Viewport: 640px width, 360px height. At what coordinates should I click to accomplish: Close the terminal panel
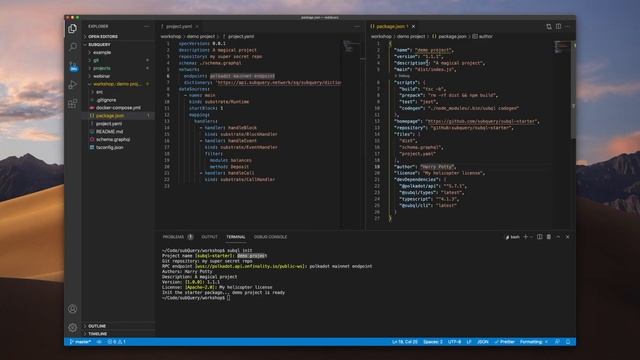coord(567,237)
